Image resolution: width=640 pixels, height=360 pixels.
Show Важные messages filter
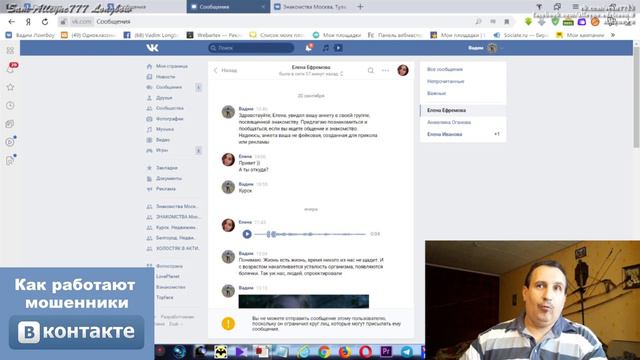pos(436,93)
